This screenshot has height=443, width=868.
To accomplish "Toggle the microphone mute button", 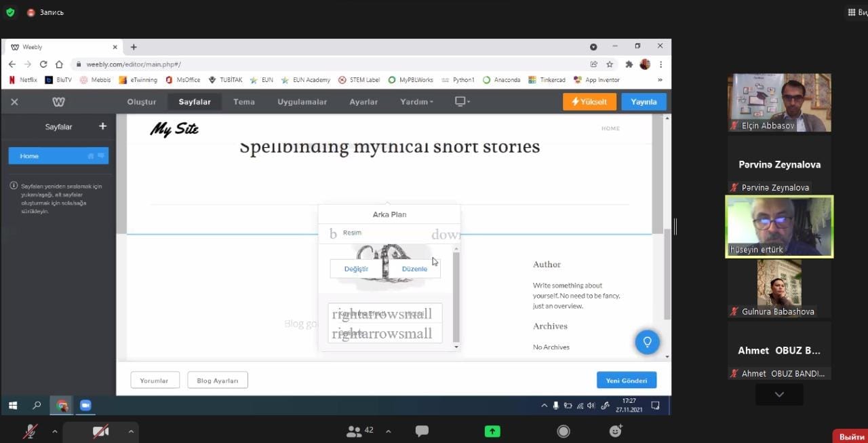I will pos(31,431).
